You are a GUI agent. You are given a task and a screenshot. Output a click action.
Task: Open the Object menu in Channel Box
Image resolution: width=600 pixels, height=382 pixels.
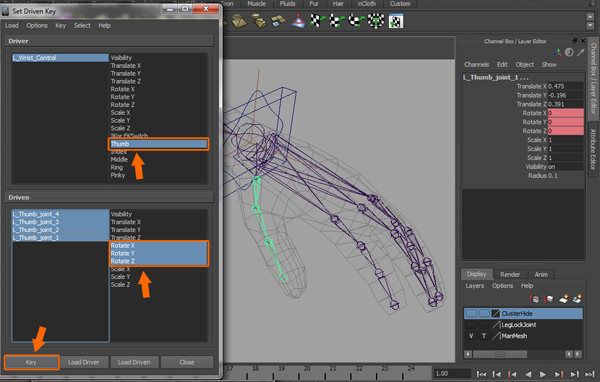click(524, 65)
